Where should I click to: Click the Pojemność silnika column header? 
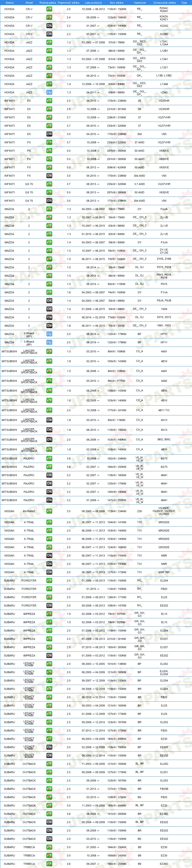click(x=69, y=3)
